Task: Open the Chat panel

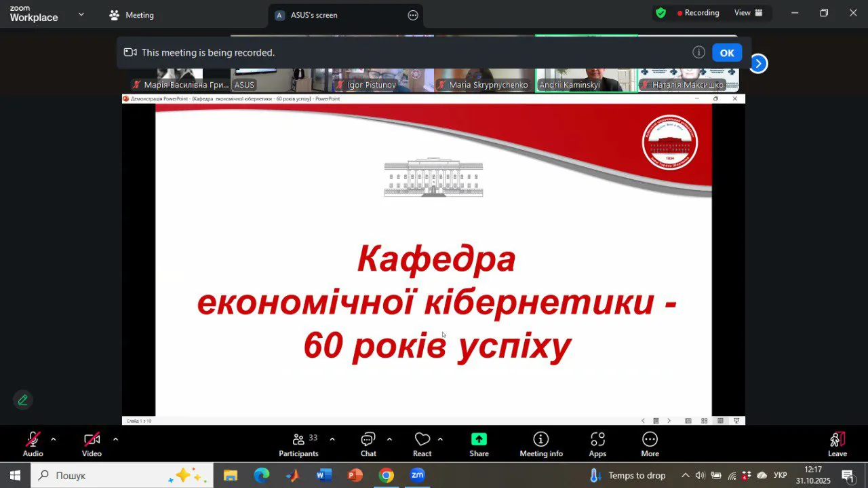Action: click(368, 445)
